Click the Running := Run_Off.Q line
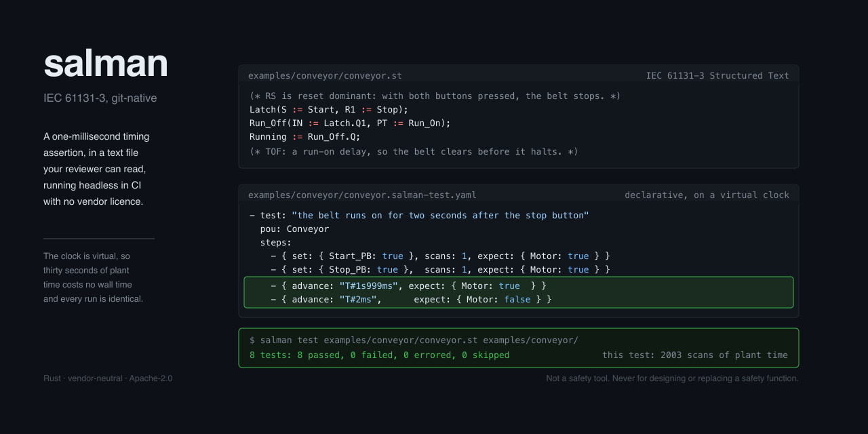Screen dimensions: 868x434 coord(305,137)
